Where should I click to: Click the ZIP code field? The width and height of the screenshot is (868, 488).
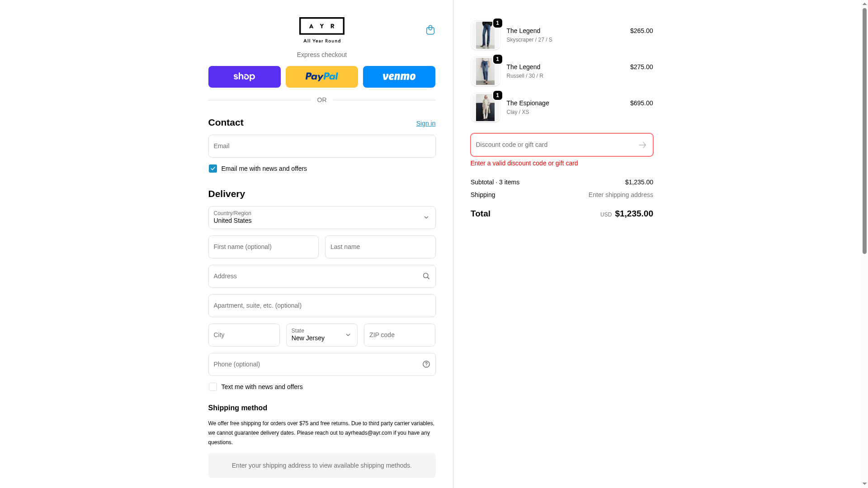pos(399,335)
